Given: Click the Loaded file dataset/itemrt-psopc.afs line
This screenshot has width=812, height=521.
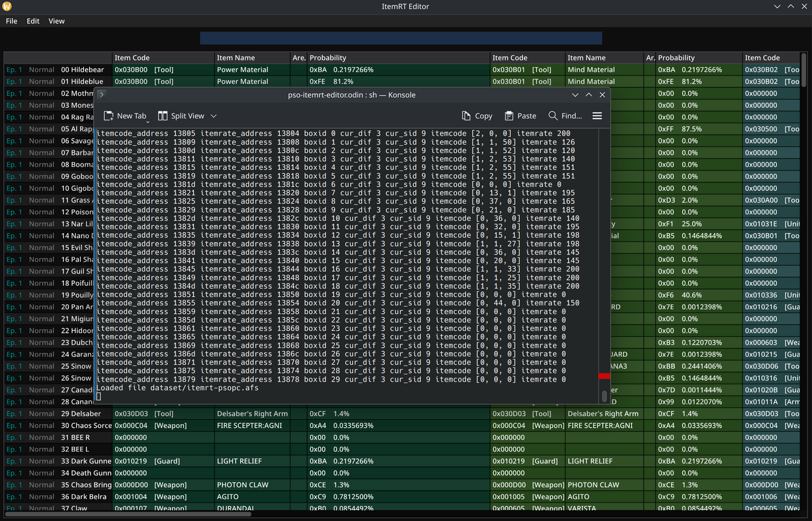Looking at the screenshot, I should pyautogui.click(x=177, y=387).
